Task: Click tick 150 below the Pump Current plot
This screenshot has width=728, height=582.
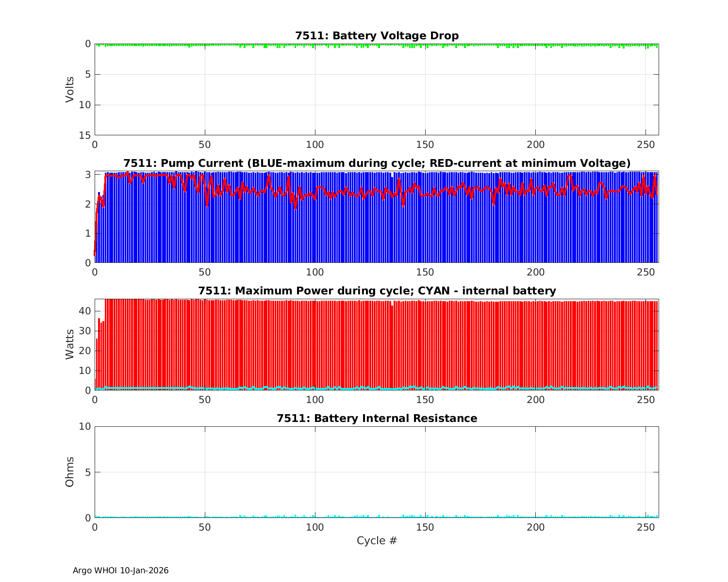Action: click(425, 272)
